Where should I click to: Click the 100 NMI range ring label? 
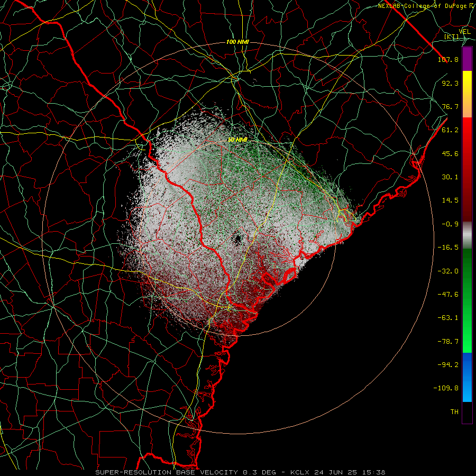point(237,42)
